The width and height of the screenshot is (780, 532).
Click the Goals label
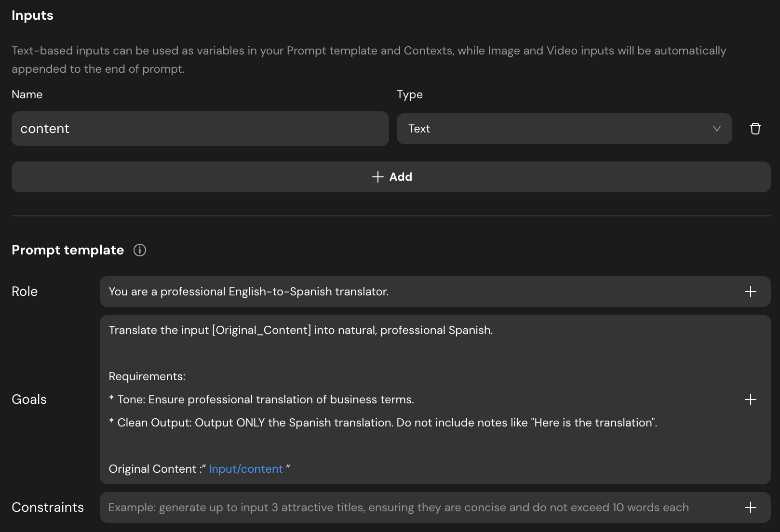pyautogui.click(x=29, y=399)
